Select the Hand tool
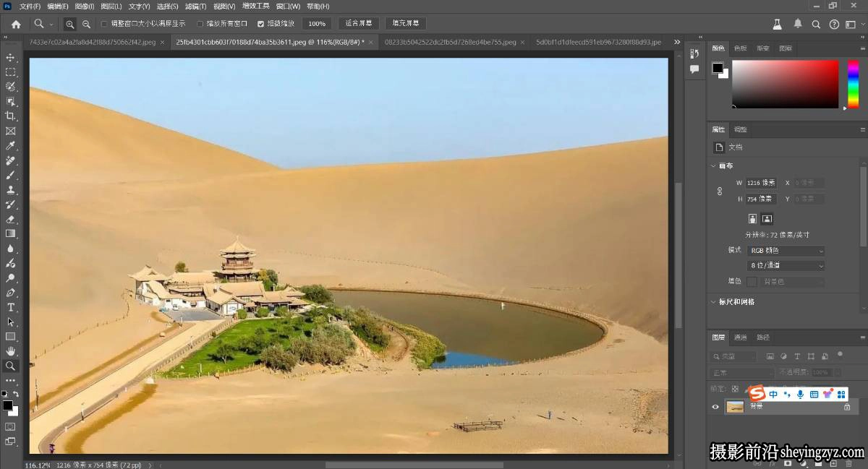Viewport: 868px width, 469px height. [10, 351]
